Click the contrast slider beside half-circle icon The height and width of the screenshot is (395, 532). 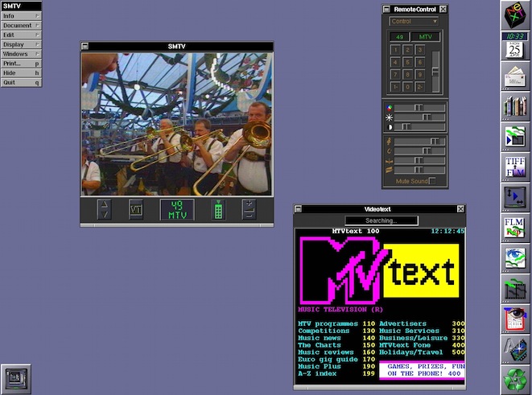[419, 127]
